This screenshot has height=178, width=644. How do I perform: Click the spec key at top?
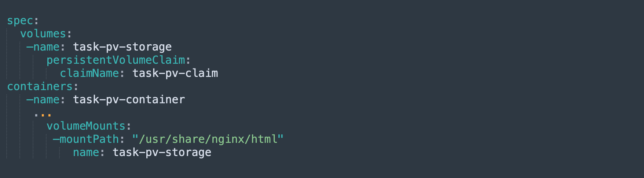[20, 21]
